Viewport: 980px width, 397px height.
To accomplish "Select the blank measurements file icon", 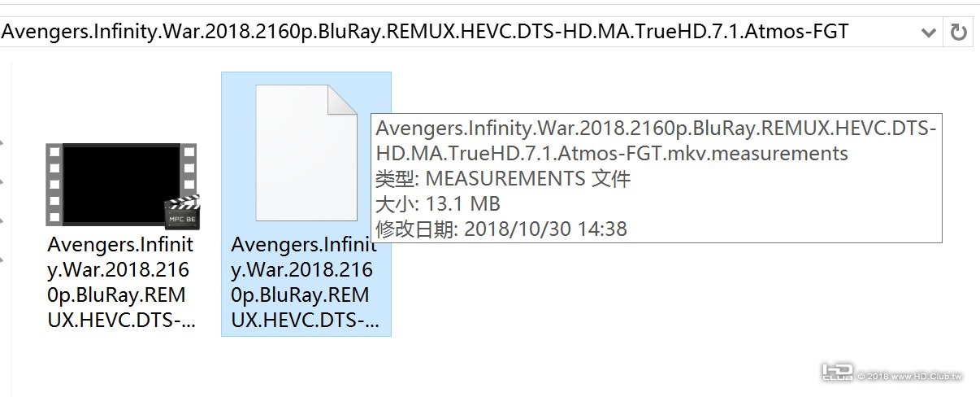I will (306, 152).
